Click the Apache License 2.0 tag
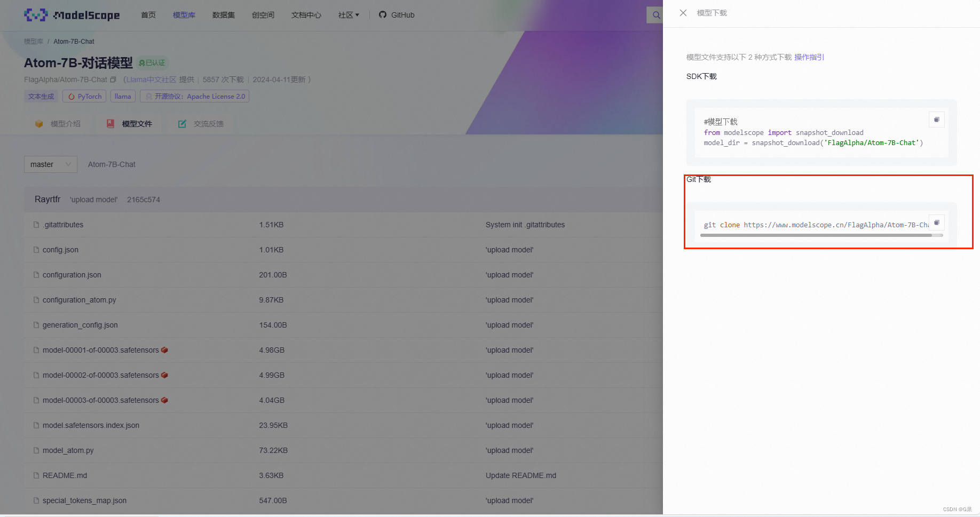 click(194, 97)
